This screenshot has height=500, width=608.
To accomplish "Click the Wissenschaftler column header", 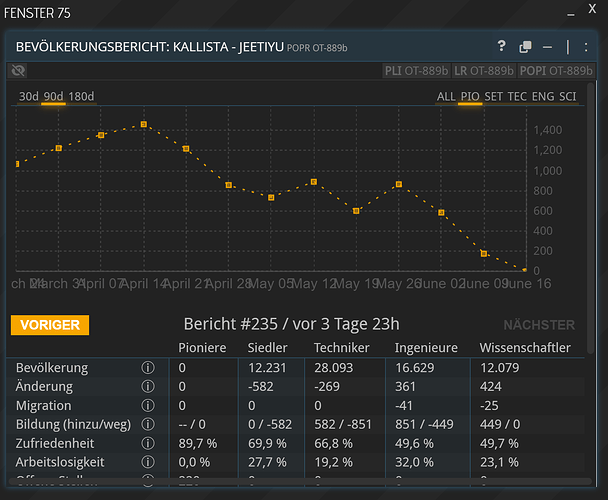I will tap(525, 348).
